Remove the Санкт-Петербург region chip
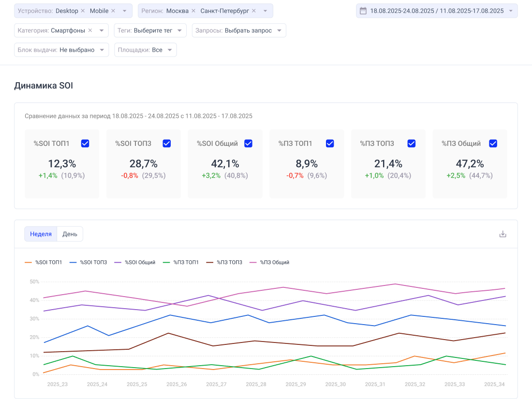This screenshot has height=399, width=532. coord(254,11)
